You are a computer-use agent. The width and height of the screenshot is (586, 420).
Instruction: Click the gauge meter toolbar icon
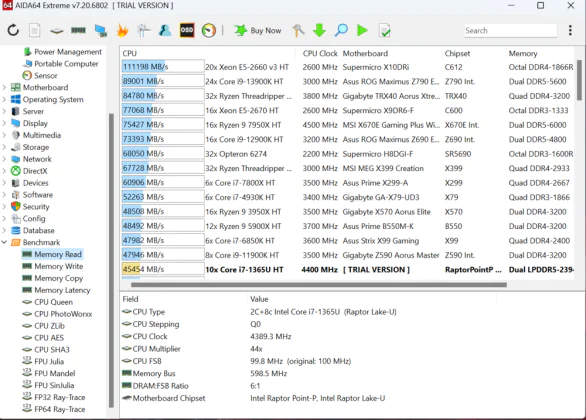(x=209, y=30)
